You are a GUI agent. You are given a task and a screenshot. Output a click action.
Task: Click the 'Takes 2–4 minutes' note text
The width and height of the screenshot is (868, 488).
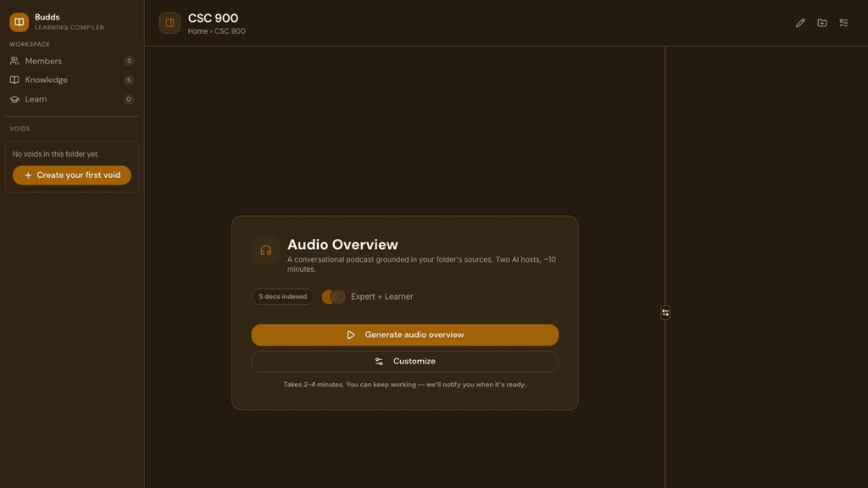(x=404, y=385)
